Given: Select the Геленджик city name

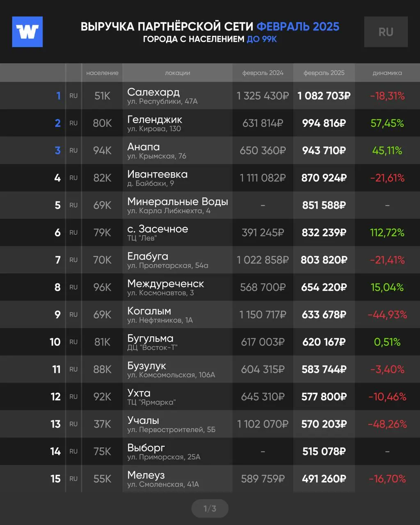Looking at the screenshot, I should [x=155, y=120].
